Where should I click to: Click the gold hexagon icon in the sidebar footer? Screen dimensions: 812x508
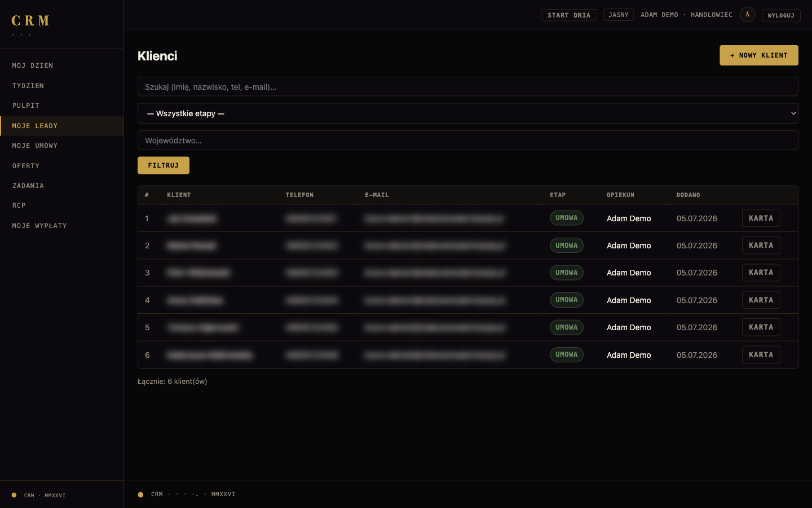14,495
